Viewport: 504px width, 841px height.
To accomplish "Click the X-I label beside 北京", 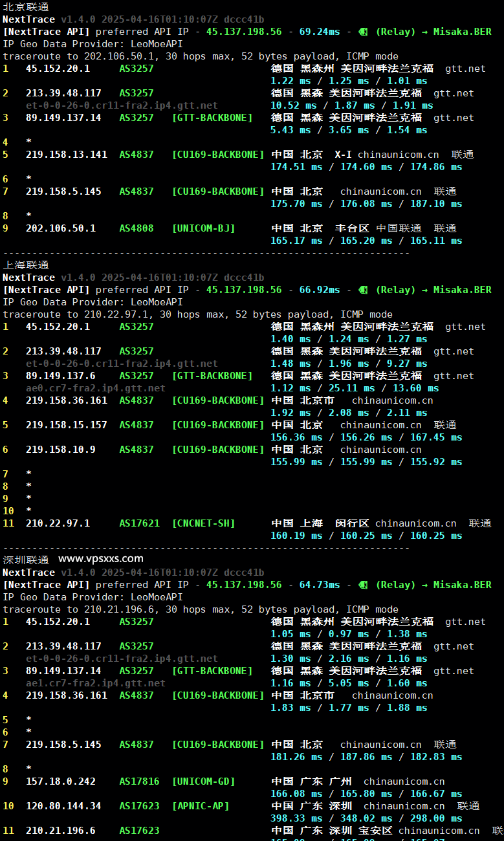I will pos(343,155).
